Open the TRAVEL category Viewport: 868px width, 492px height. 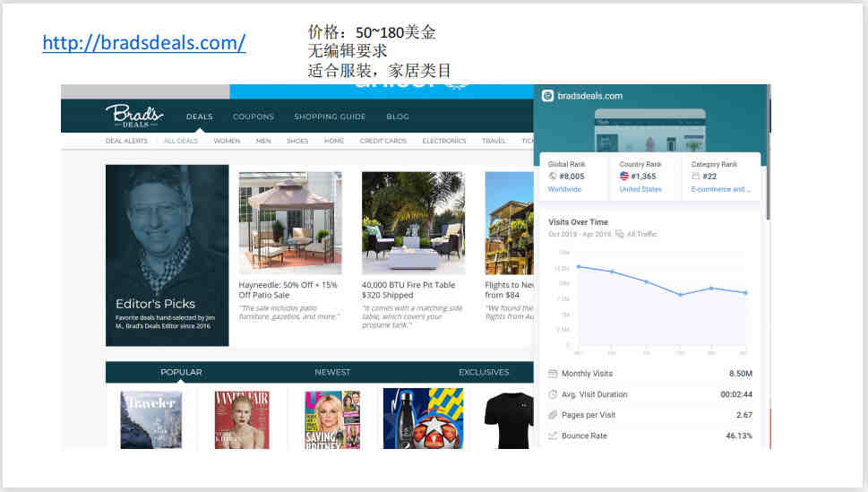point(494,141)
